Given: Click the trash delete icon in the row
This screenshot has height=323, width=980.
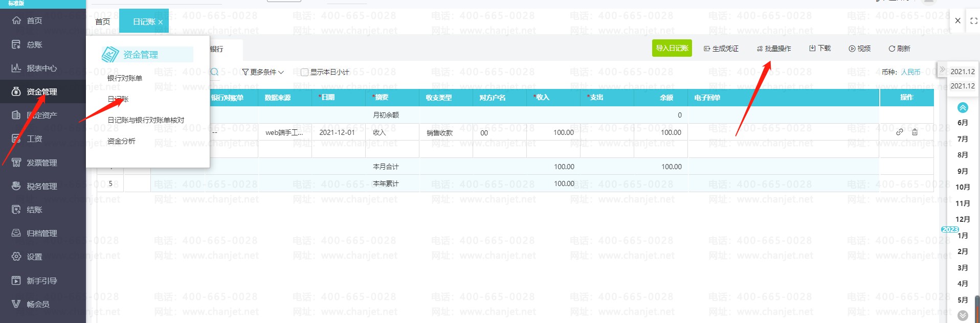Looking at the screenshot, I should 915,132.
